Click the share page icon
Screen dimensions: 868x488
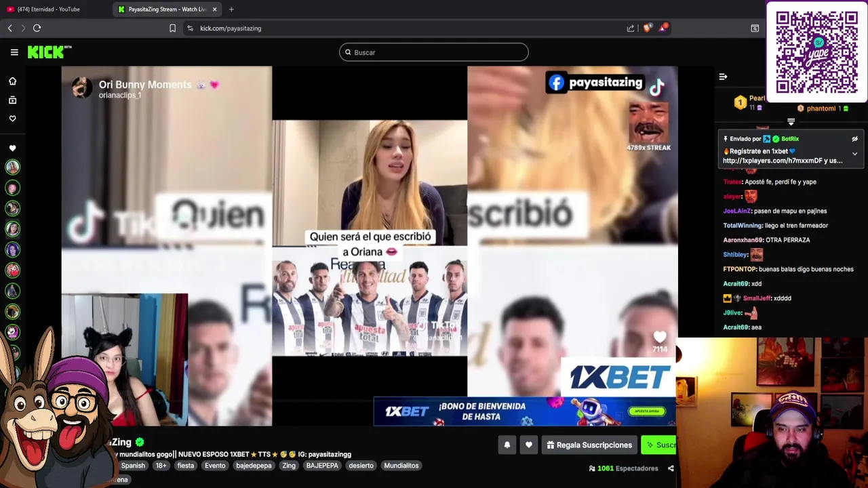631,28
